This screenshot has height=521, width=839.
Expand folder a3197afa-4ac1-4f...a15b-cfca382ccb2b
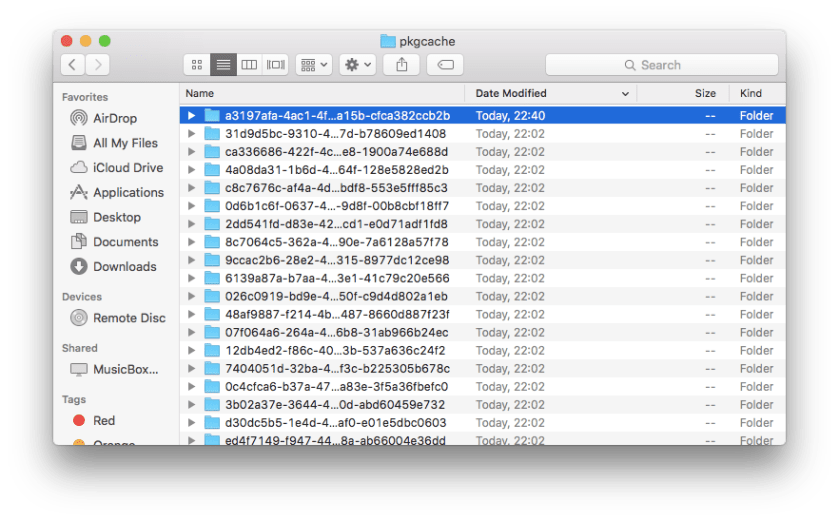(192, 116)
